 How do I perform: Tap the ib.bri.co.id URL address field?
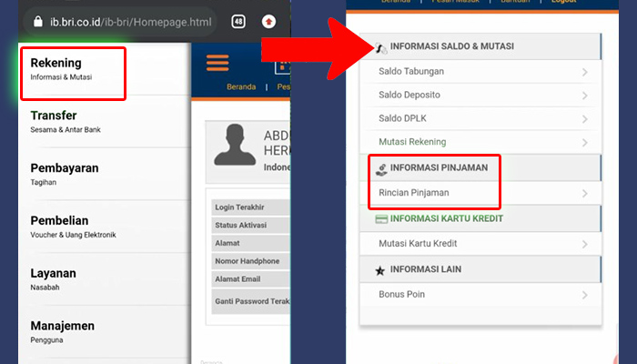tap(120, 22)
